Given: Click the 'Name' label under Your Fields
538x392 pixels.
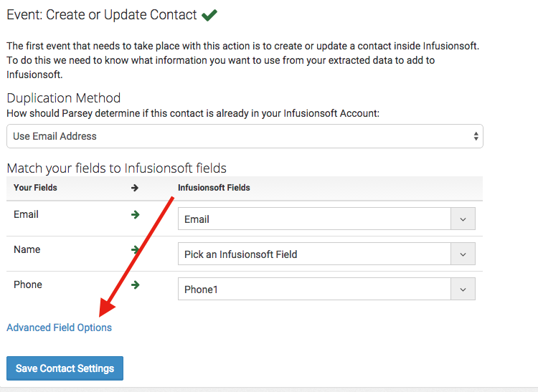Looking at the screenshot, I should (x=27, y=249).
